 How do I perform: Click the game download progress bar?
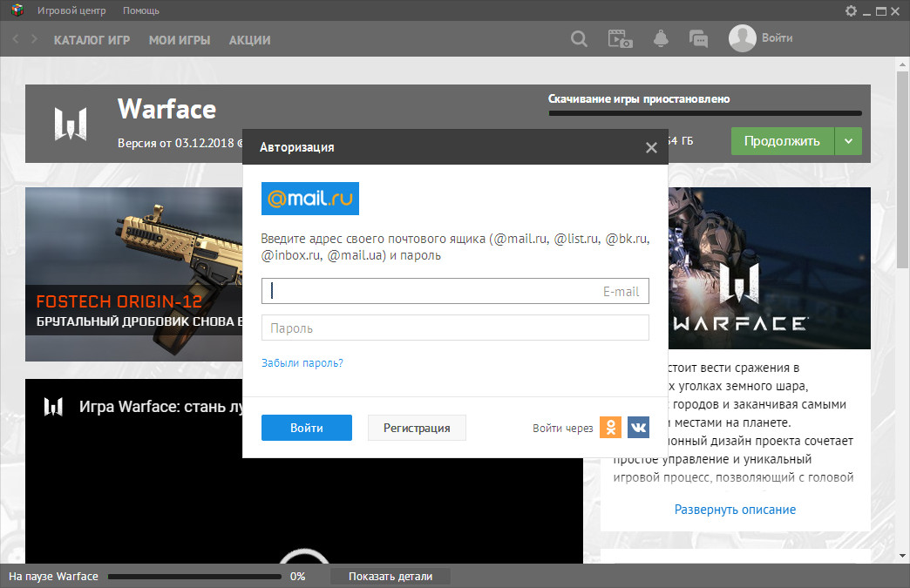pos(705,113)
